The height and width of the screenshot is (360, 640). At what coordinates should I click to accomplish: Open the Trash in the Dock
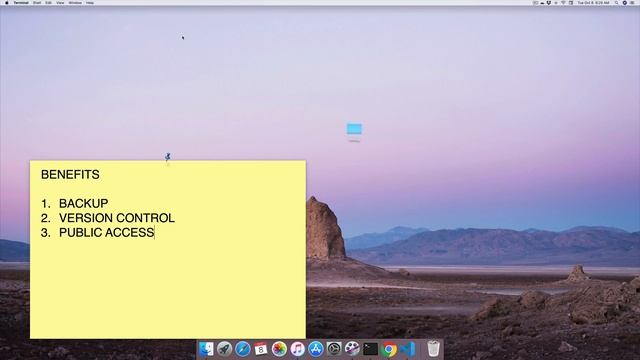[433, 349]
